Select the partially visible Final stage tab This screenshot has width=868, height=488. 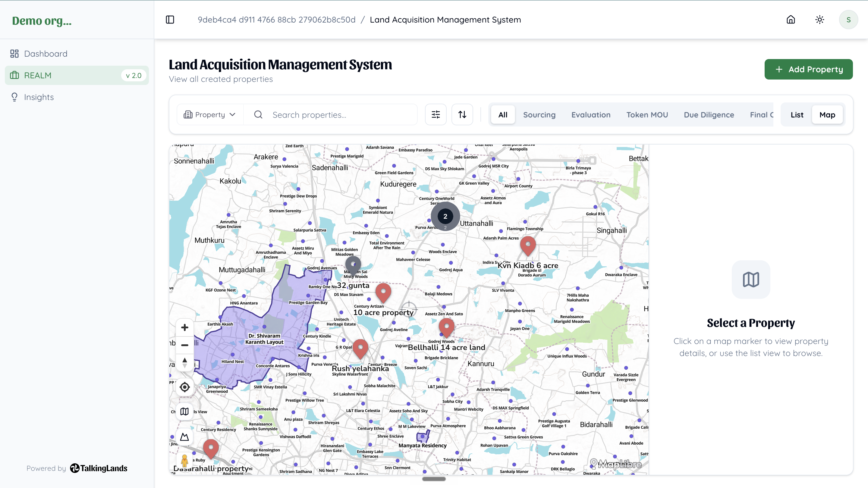[761, 114]
